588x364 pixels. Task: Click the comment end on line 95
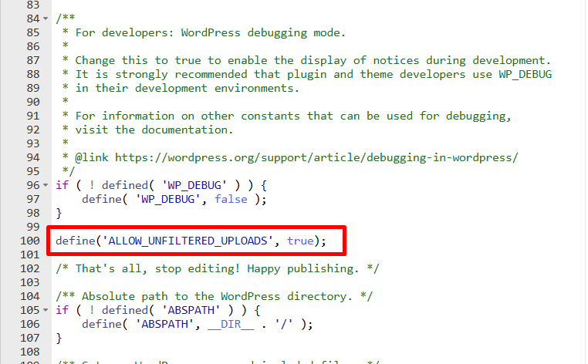(69, 171)
